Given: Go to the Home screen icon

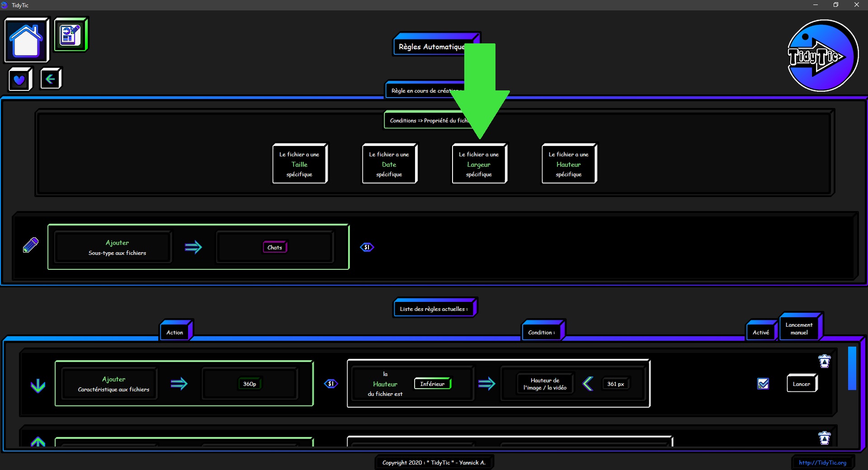Looking at the screenshot, I should (x=26, y=40).
